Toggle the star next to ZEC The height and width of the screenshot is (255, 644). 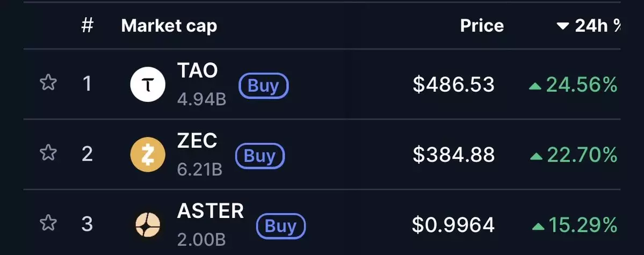click(48, 154)
